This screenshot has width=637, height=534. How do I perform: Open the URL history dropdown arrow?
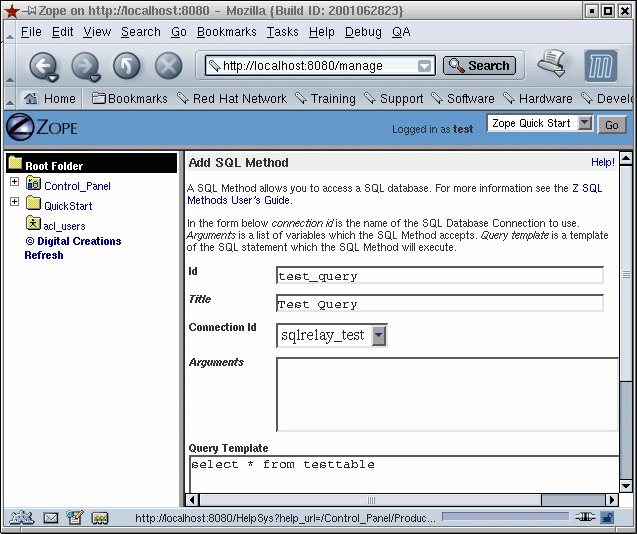click(425, 66)
